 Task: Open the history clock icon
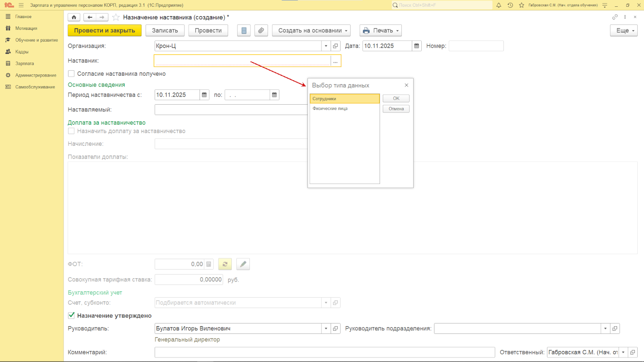510,5
